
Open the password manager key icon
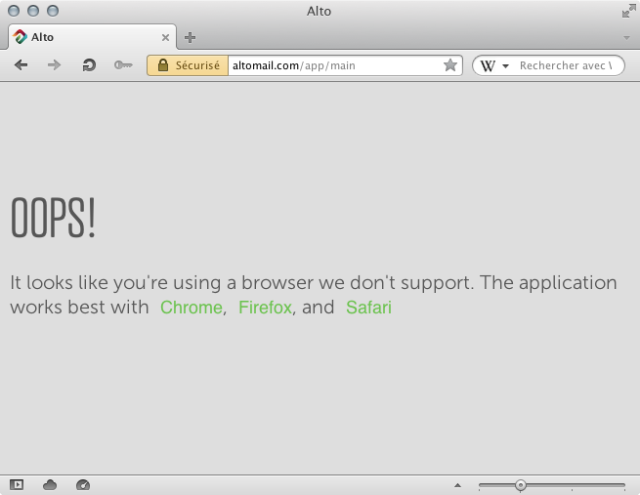click(123, 65)
